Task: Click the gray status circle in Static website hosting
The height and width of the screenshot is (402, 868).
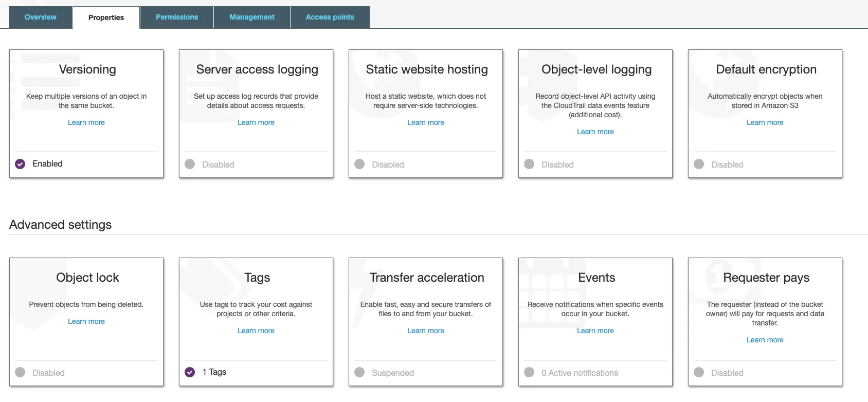Action: point(359,164)
